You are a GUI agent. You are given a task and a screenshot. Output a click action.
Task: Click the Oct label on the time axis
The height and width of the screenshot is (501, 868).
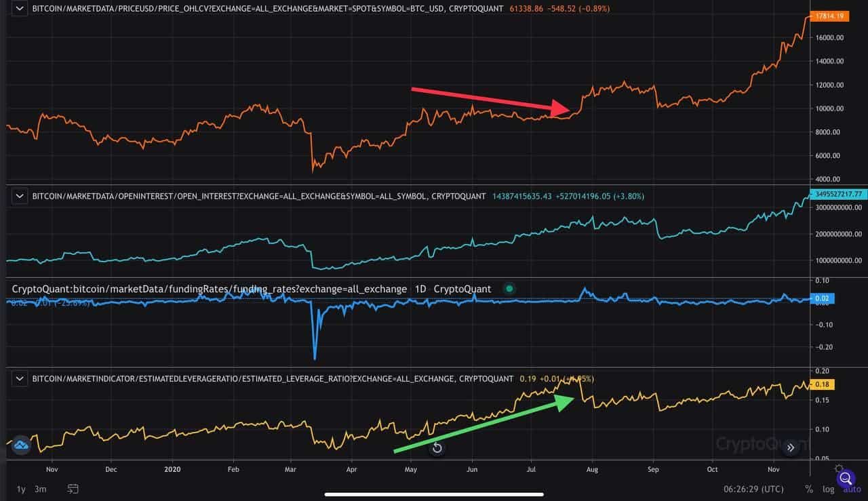(x=712, y=468)
